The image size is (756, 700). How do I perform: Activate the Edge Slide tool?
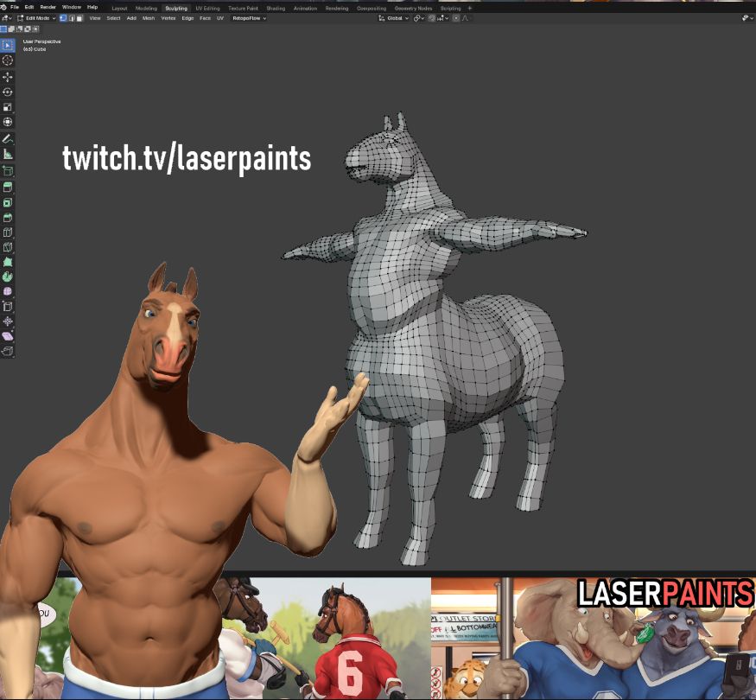point(7,307)
